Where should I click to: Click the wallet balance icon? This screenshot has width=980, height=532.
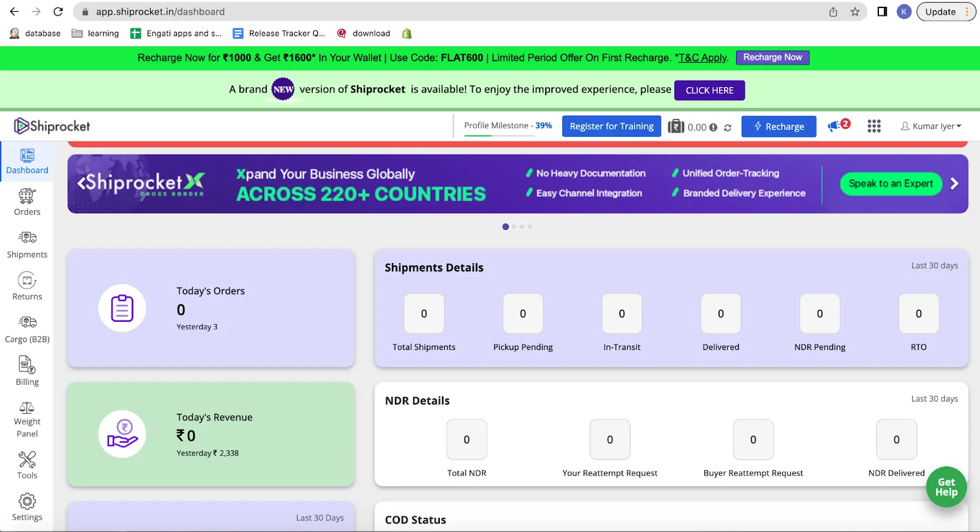pos(676,126)
